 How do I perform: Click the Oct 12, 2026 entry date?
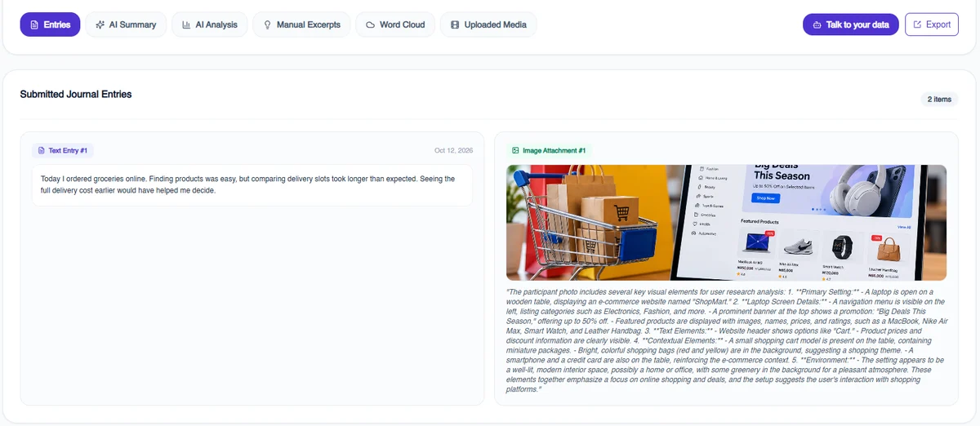tap(453, 151)
